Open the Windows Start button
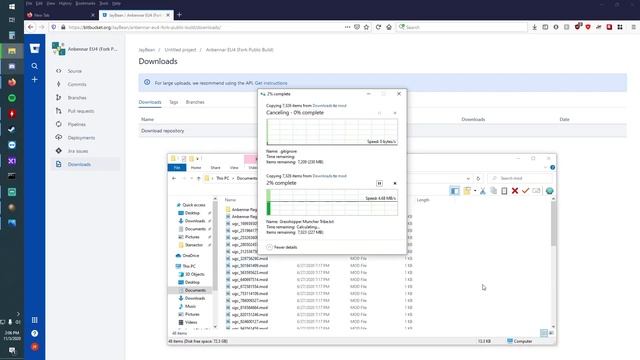Viewport: 640px width, 360px height. click(12, 7)
